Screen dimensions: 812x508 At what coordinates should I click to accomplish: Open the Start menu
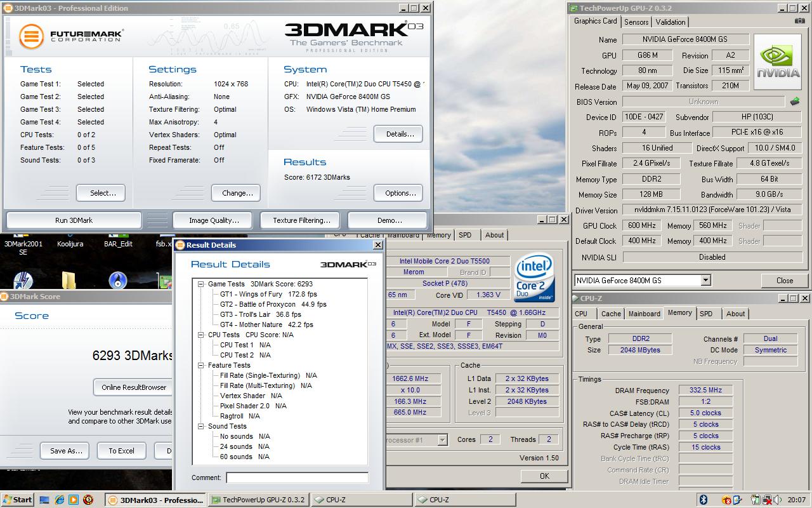pyautogui.click(x=17, y=500)
